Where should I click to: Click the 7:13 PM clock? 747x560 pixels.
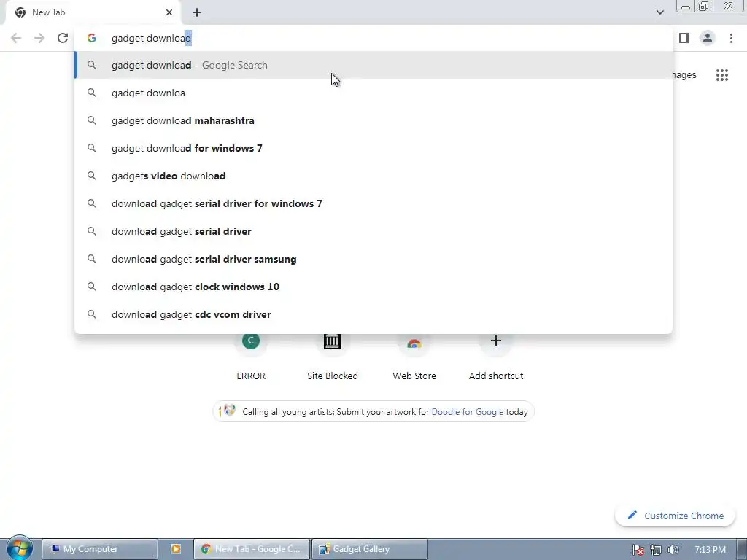710,550
